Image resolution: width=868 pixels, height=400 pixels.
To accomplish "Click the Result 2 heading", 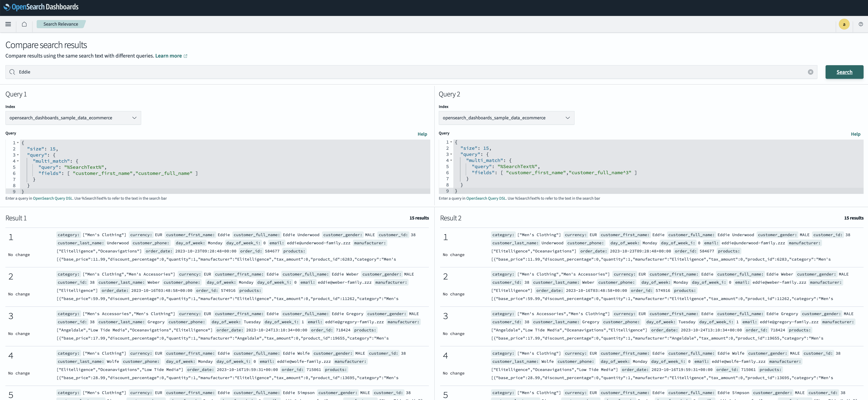I will click(x=450, y=218).
